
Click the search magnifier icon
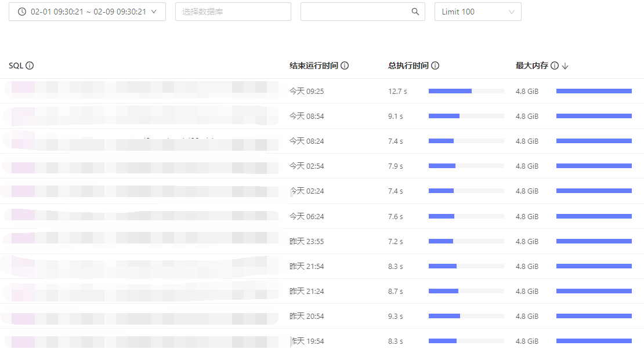tap(415, 12)
